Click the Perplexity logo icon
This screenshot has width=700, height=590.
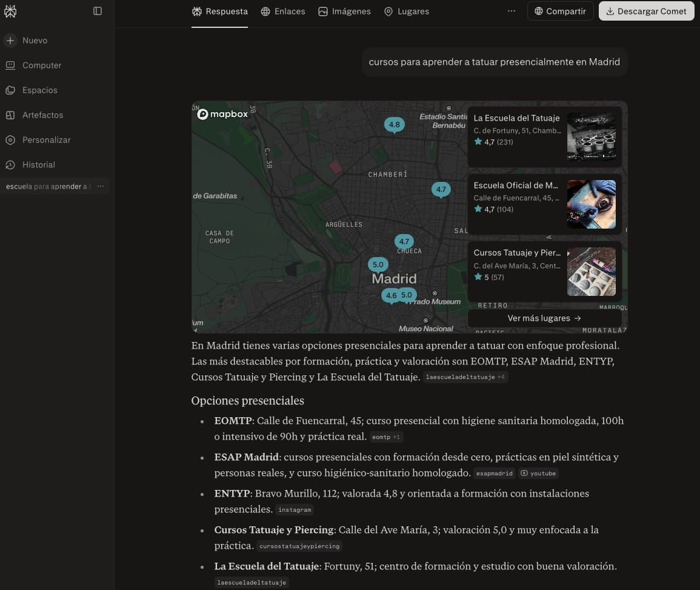tap(10, 11)
